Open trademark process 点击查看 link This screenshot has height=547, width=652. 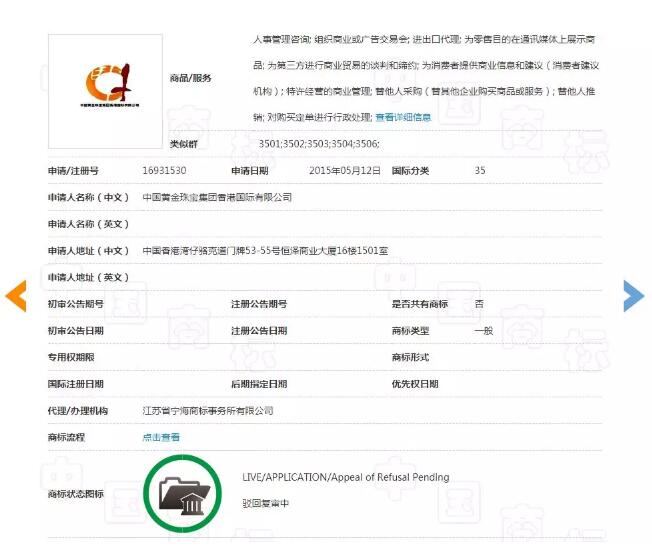(161, 437)
